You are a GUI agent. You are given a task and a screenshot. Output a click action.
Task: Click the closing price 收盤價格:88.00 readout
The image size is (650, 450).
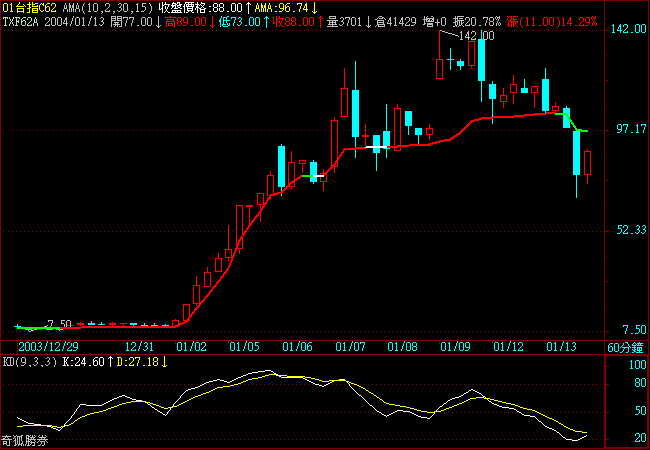(205, 8)
